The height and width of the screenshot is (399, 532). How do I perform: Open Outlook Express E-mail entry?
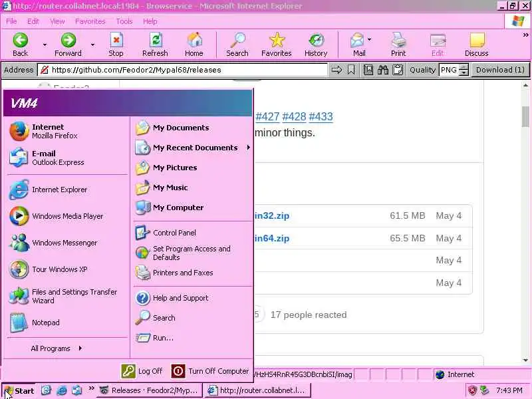[x=67, y=158]
